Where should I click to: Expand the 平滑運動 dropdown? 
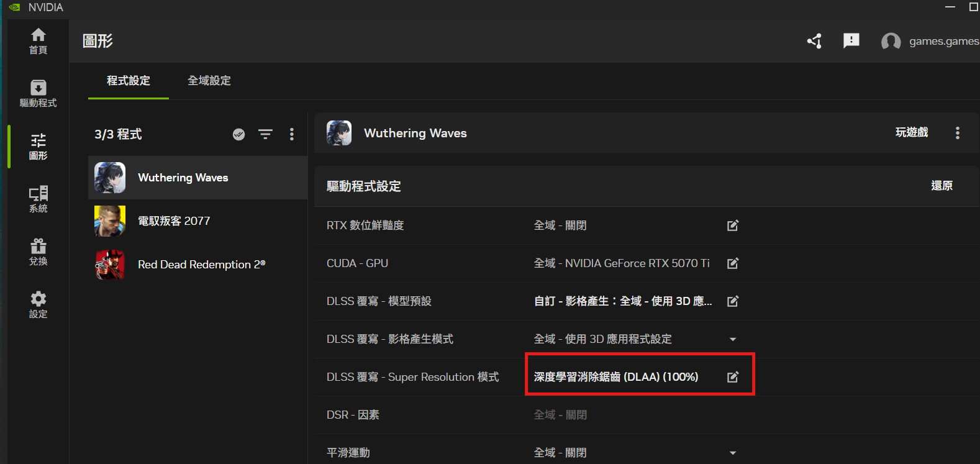(733, 453)
